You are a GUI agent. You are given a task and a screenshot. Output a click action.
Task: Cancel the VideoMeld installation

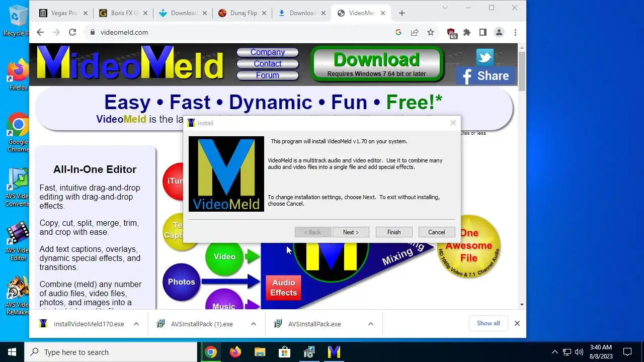coord(437,232)
